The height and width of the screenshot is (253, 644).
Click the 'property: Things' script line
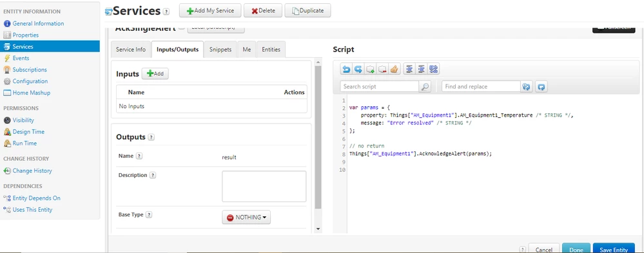[x=467, y=116]
